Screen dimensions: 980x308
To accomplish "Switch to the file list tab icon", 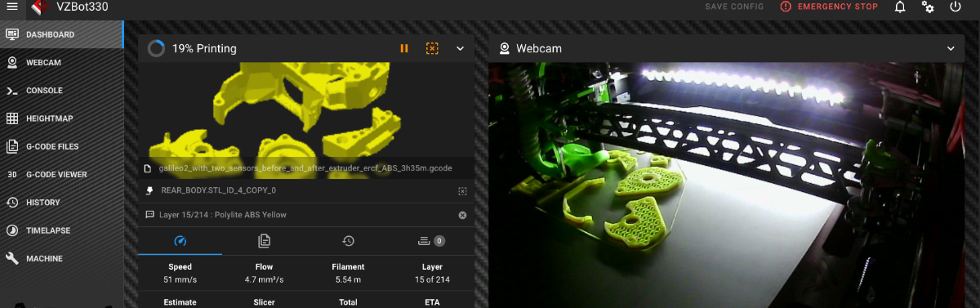I will 264,241.
